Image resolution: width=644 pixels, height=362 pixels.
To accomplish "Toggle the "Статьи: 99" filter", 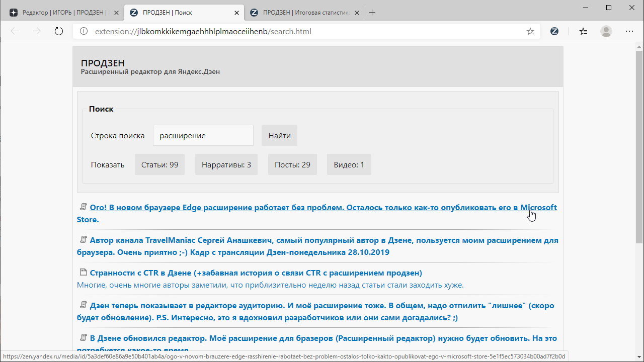I will click(159, 164).
